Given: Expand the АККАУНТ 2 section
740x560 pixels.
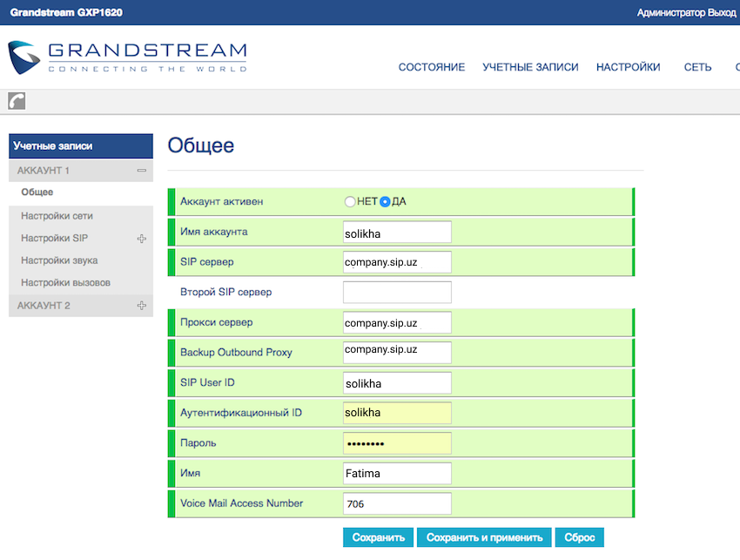Looking at the screenshot, I should 141,306.
